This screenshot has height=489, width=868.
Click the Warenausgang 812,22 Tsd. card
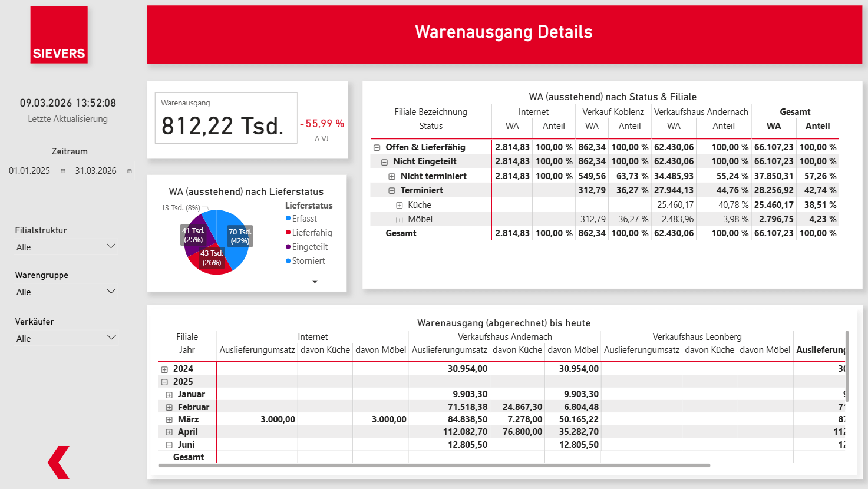point(226,118)
